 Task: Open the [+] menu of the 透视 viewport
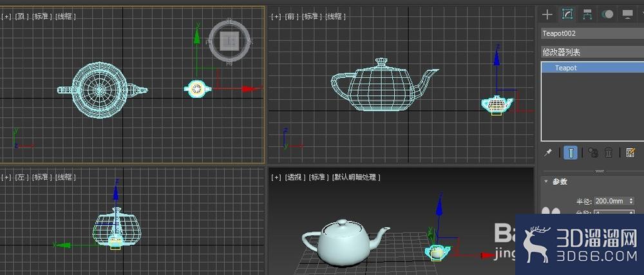[x=276, y=177]
